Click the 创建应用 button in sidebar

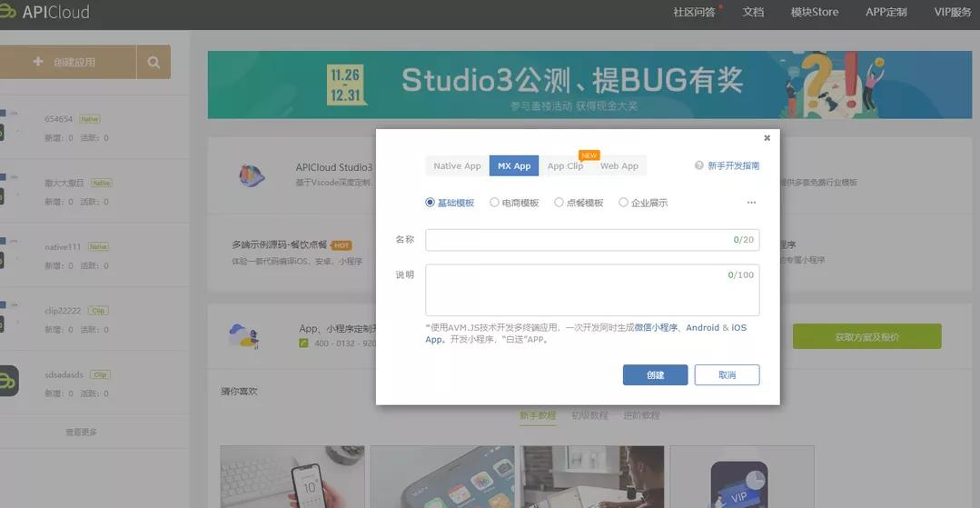point(68,62)
